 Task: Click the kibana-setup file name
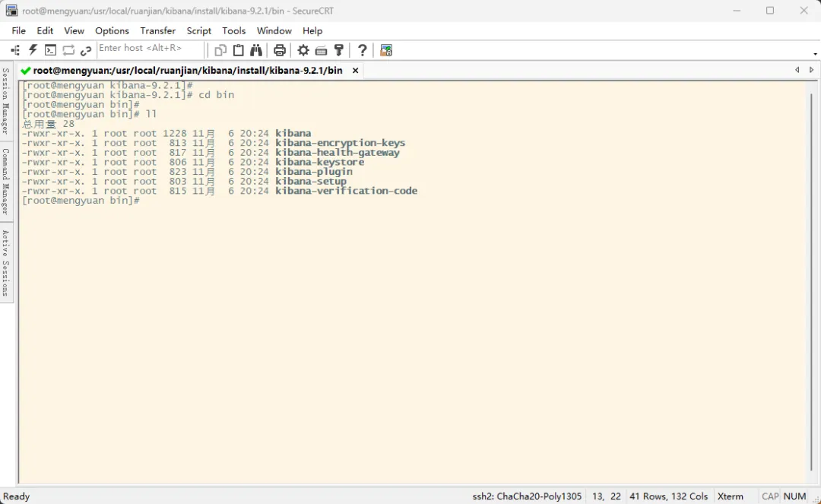[x=311, y=181]
